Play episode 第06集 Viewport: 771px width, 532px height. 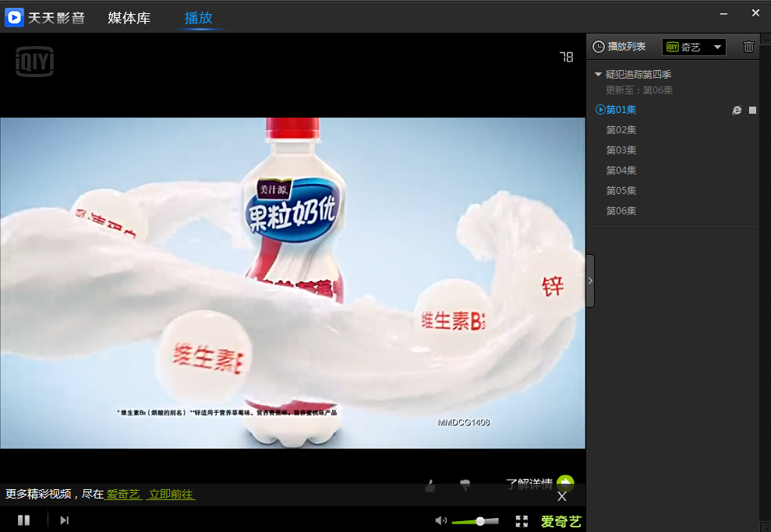click(x=621, y=211)
